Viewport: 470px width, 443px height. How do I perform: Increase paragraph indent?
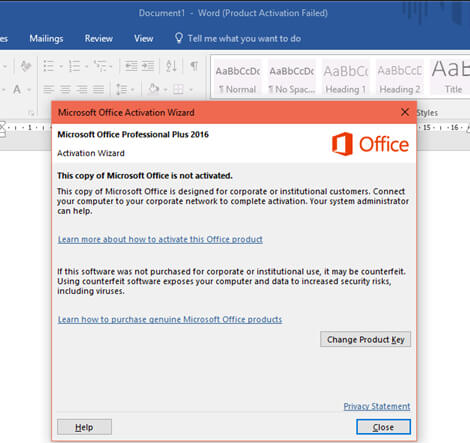coord(148,66)
